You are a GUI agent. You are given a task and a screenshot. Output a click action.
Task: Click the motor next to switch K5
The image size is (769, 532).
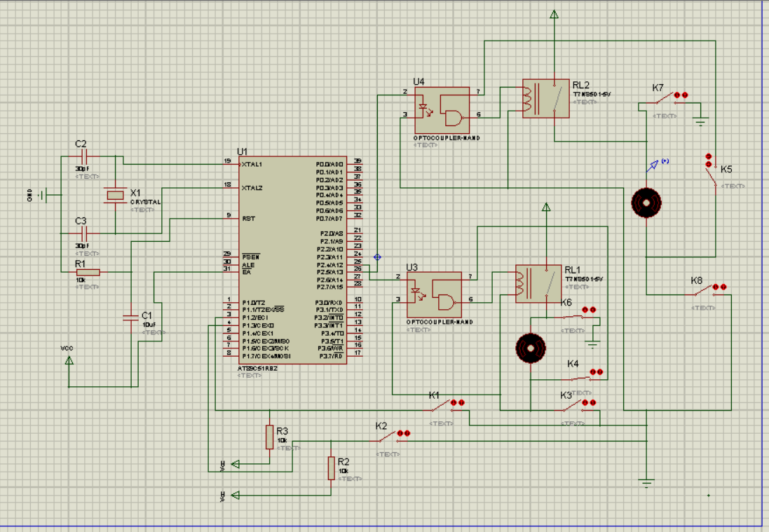[x=646, y=203]
